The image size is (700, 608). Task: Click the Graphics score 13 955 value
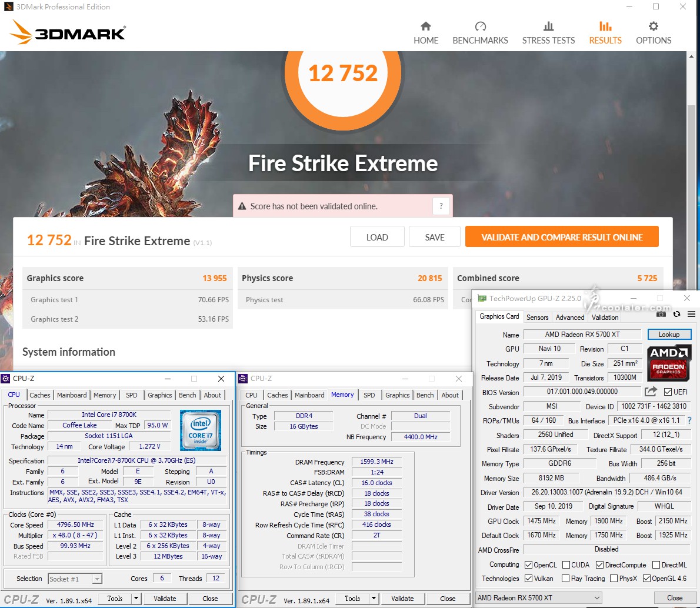[x=214, y=278]
